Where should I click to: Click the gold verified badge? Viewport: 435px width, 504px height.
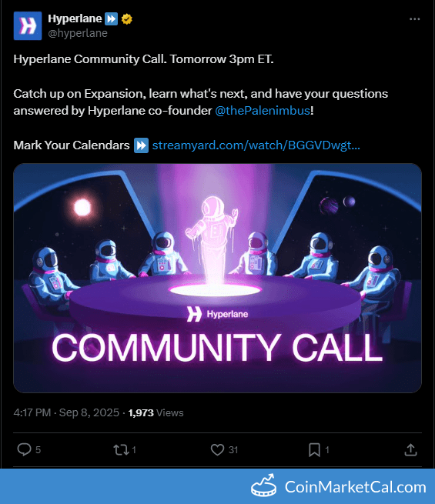127,19
